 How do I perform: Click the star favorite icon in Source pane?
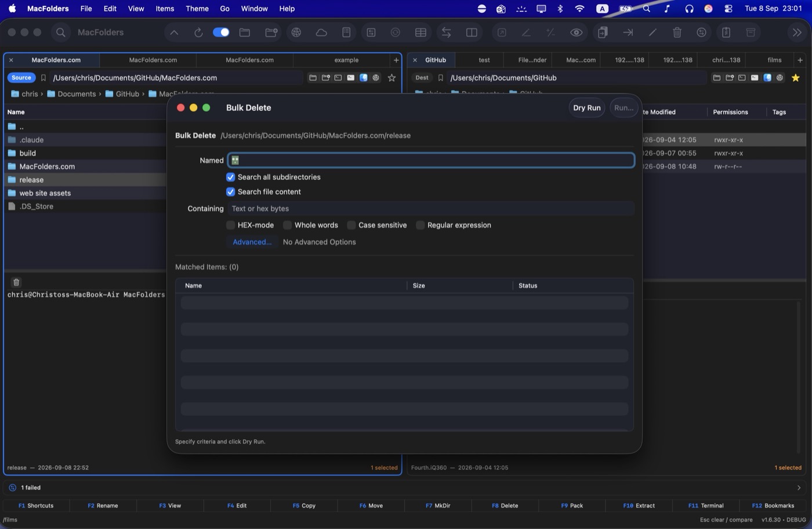pyautogui.click(x=391, y=78)
